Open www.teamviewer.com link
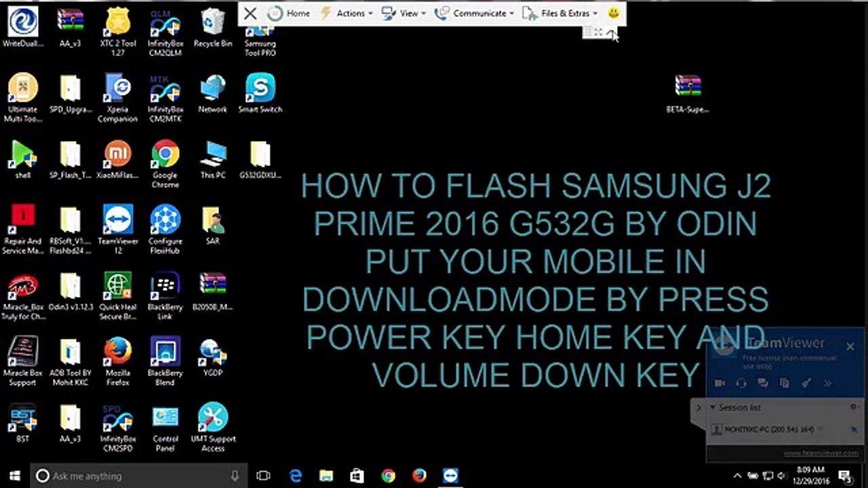 click(821, 453)
